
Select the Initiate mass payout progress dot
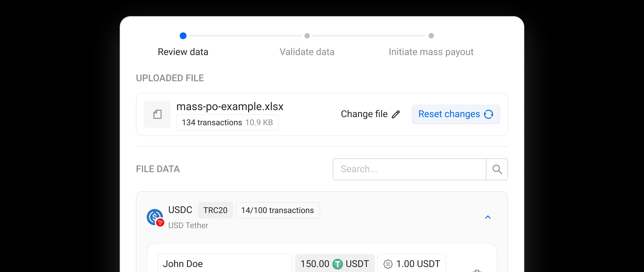click(431, 36)
